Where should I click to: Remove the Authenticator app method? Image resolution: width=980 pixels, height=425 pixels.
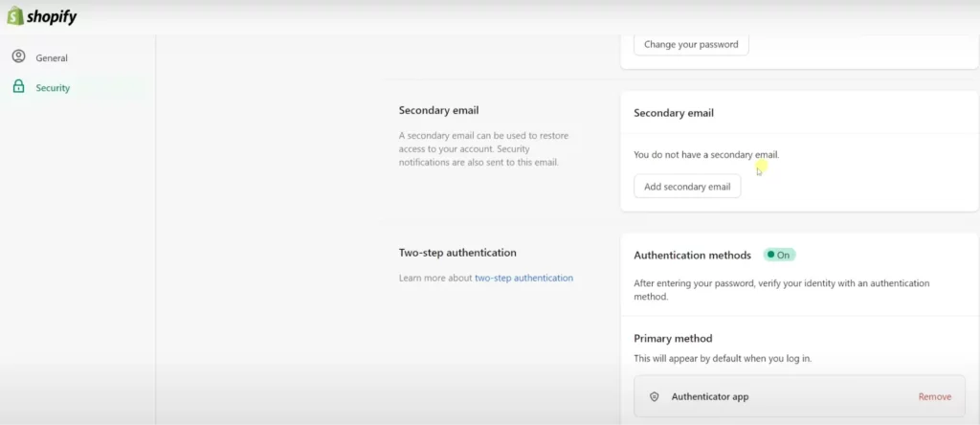[x=935, y=396]
